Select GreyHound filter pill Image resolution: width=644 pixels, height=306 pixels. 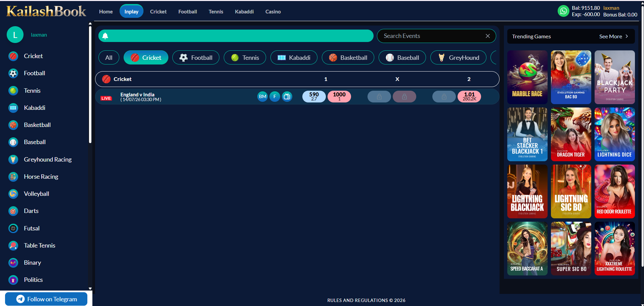pyautogui.click(x=458, y=57)
